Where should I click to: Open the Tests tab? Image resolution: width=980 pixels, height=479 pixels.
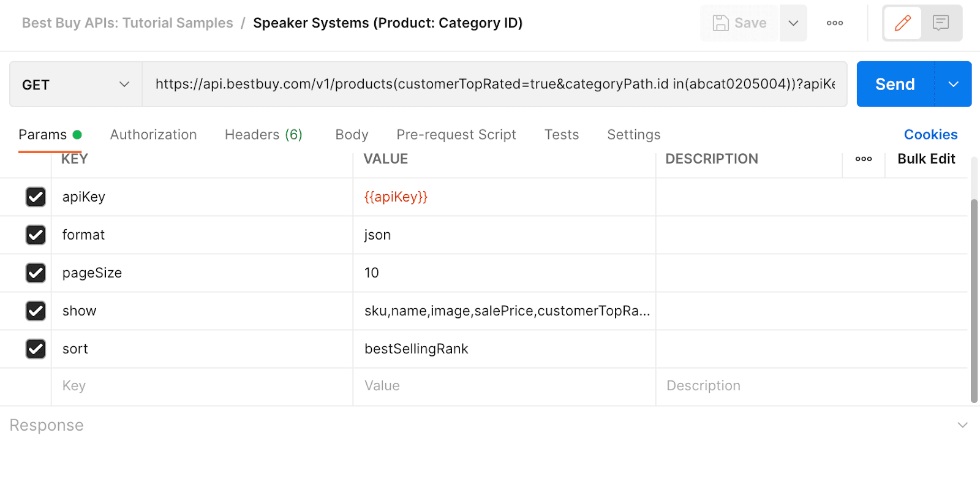[x=562, y=135]
